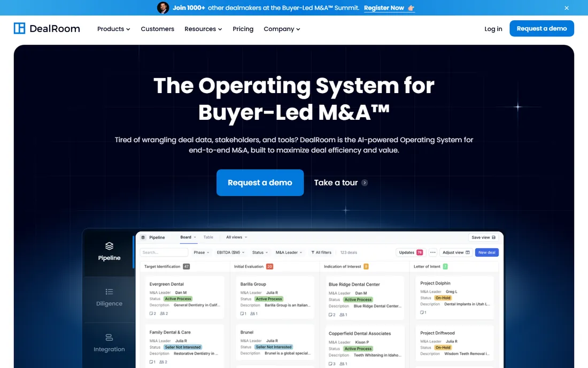Screen dimensions: 588x368
Task: Click the 20 badge on Initial Evaluation
Action: (269, 267)
